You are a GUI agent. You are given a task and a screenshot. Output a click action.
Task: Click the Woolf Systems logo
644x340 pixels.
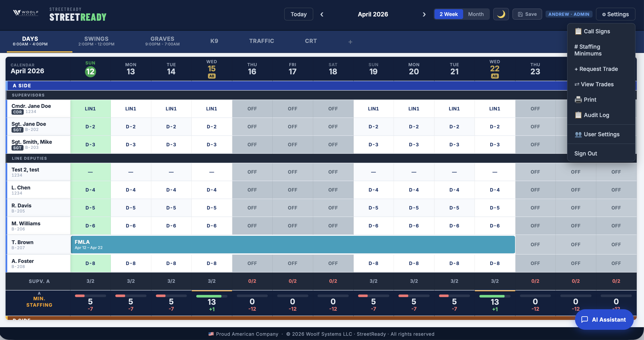(26, 13)
